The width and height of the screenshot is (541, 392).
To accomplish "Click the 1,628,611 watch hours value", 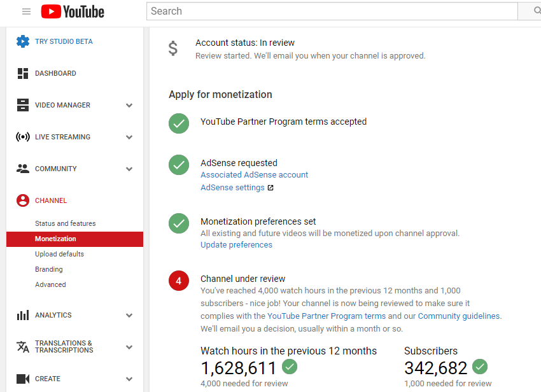I will (239, 368).
